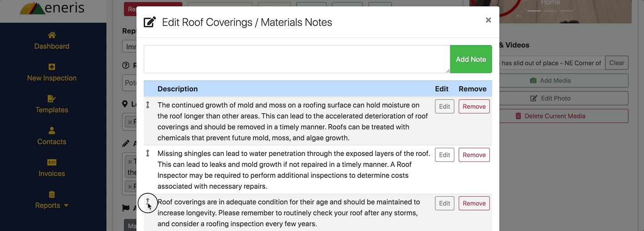Click the reorder handle for missing shingles note
644x231 pixels.
[148, 153]
